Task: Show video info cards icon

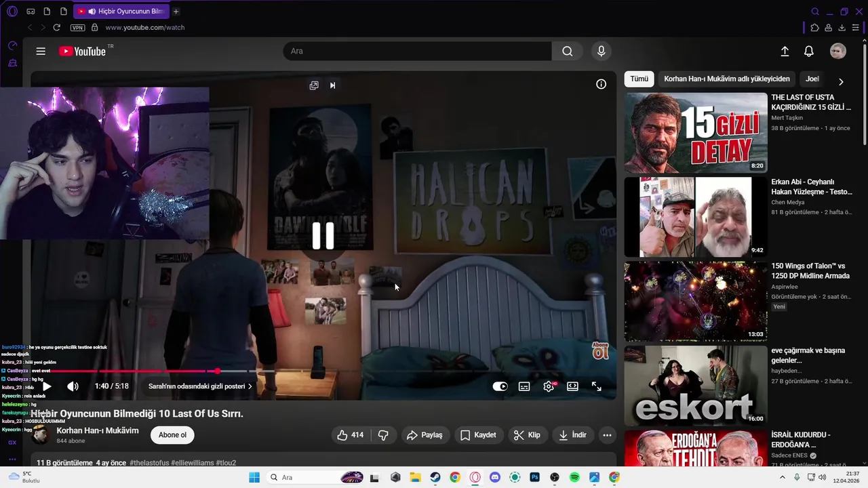Action: pyautogui.click(x=601, y=84)
